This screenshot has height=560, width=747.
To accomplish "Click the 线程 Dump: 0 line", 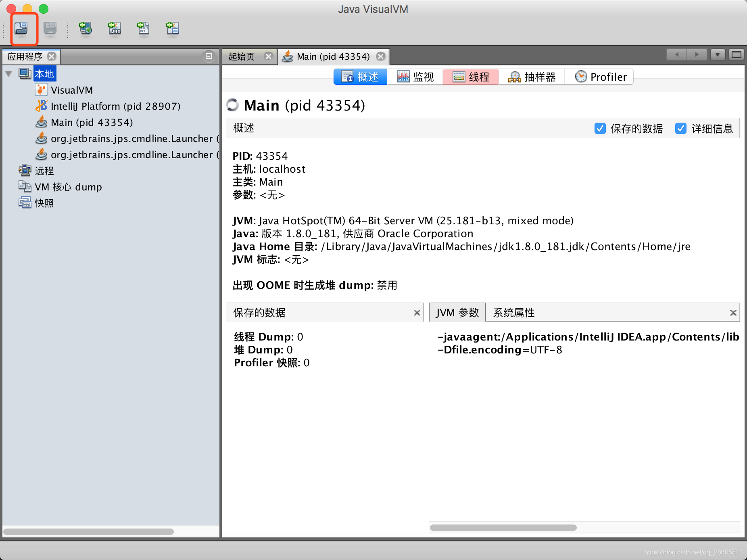I will [x=269, y=337].
